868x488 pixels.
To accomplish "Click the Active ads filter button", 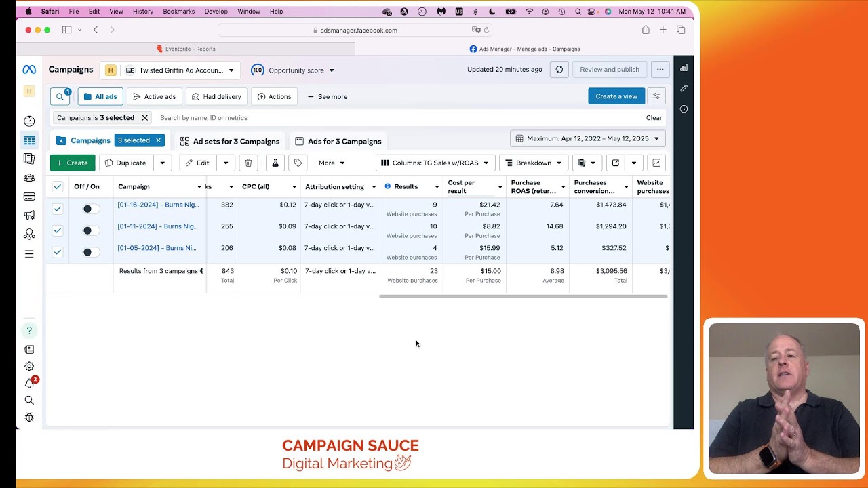I will (x=154, y=96).
